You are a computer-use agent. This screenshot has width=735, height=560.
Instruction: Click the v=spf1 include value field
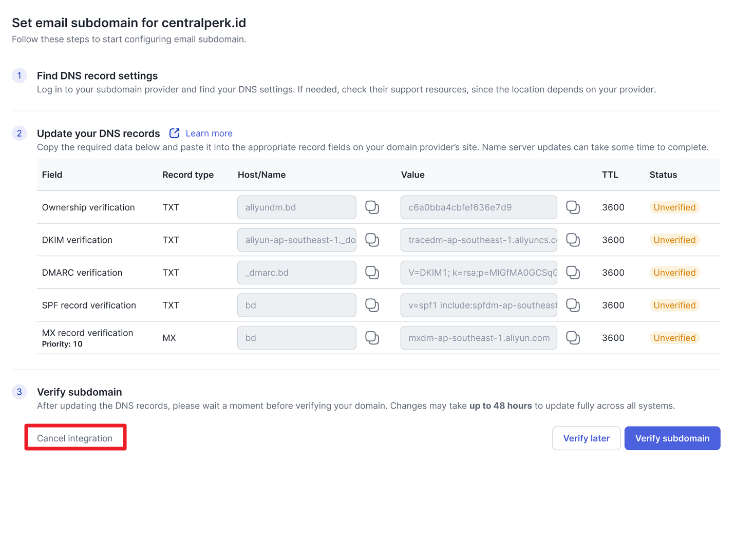coord(478,305)
